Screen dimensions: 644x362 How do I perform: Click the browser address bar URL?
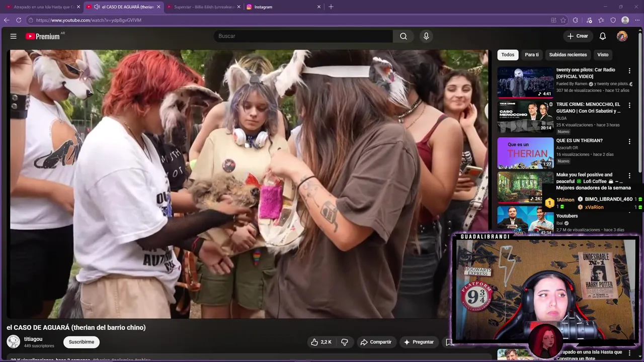point(89,20)
